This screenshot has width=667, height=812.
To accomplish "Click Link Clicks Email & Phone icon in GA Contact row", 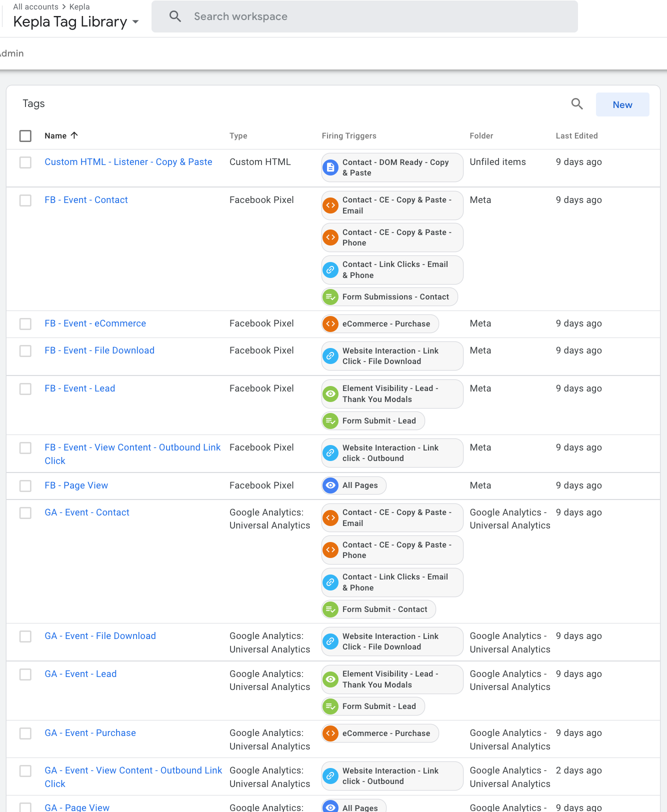I will 330,582.
